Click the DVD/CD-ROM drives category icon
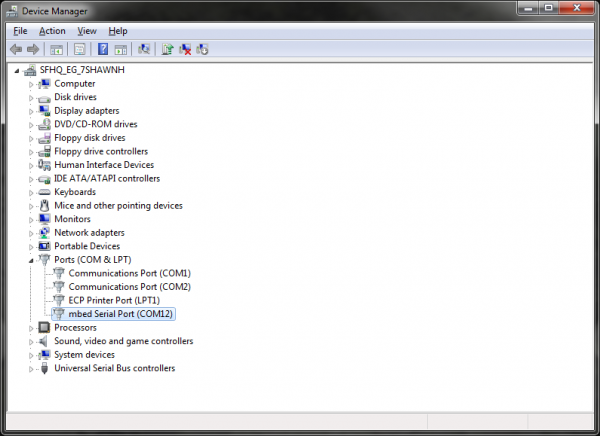This screenshot has width=600, height=436. (x=44, y=124)
